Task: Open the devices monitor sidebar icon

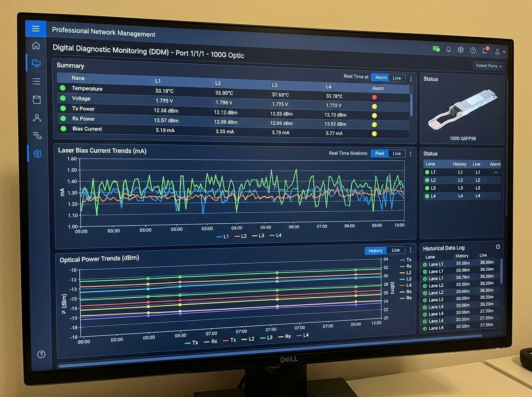Action: [x=36, y=64]
